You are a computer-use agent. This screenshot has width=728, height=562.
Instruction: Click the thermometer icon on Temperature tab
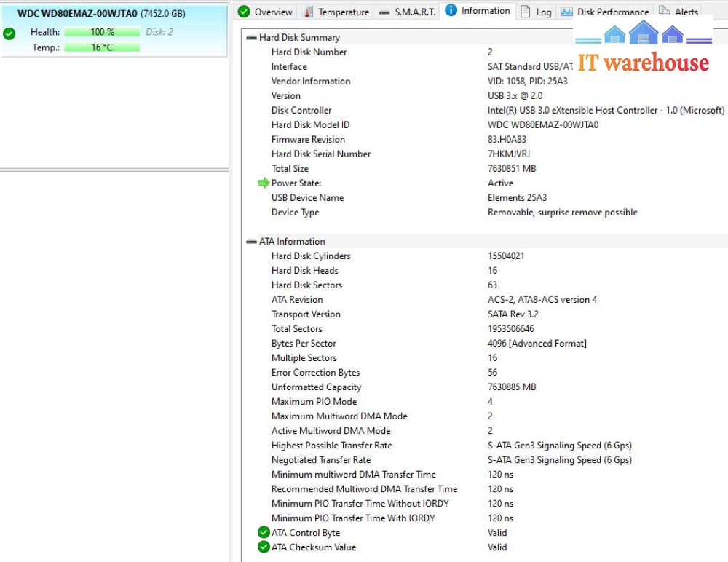(x=309, y=12)
